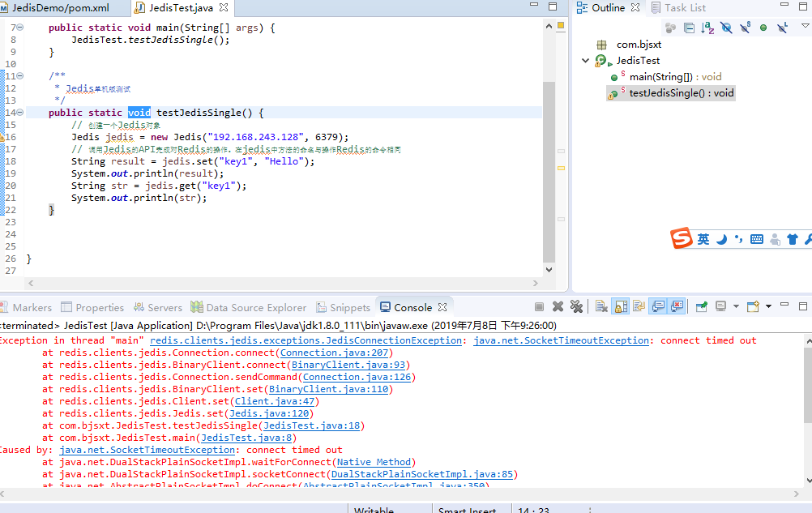812x513 pixels.
Task: Toggle Hide Local Types in the Outline
Action: pyautogui.click(x=782, y=28)
